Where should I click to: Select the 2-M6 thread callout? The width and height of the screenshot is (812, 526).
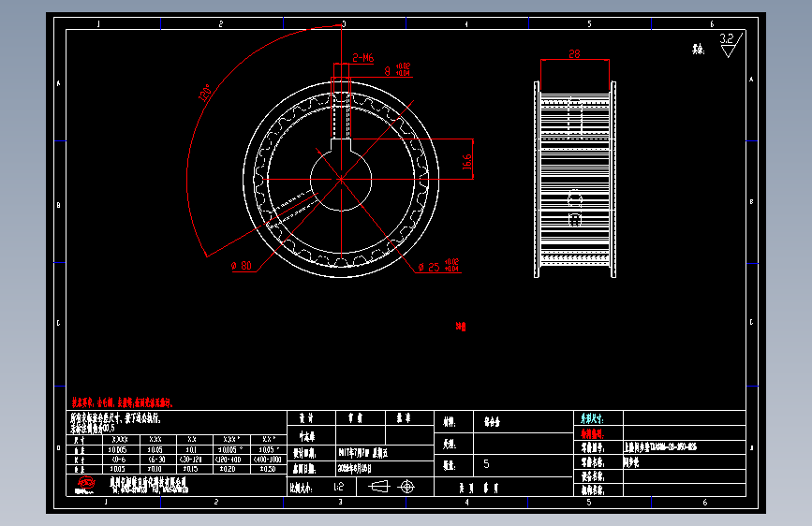[x=363, y=57]
